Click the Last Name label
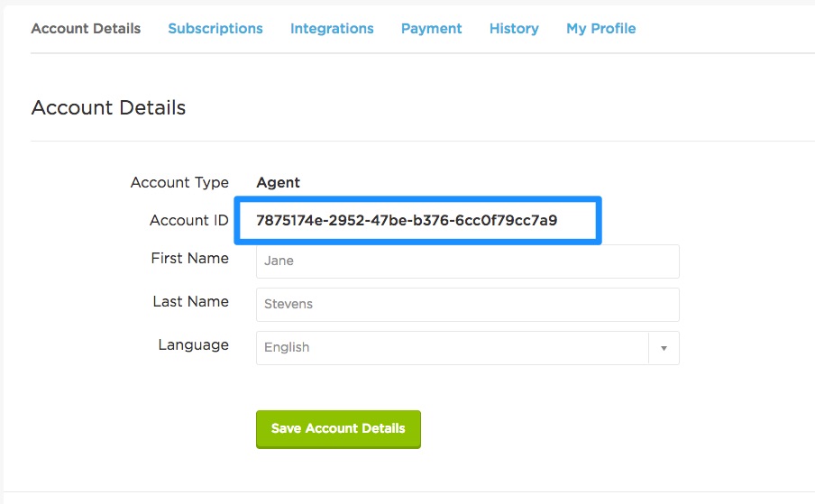Image resolution: width=815 pixels, height=504 pixels. pos(191,301)
